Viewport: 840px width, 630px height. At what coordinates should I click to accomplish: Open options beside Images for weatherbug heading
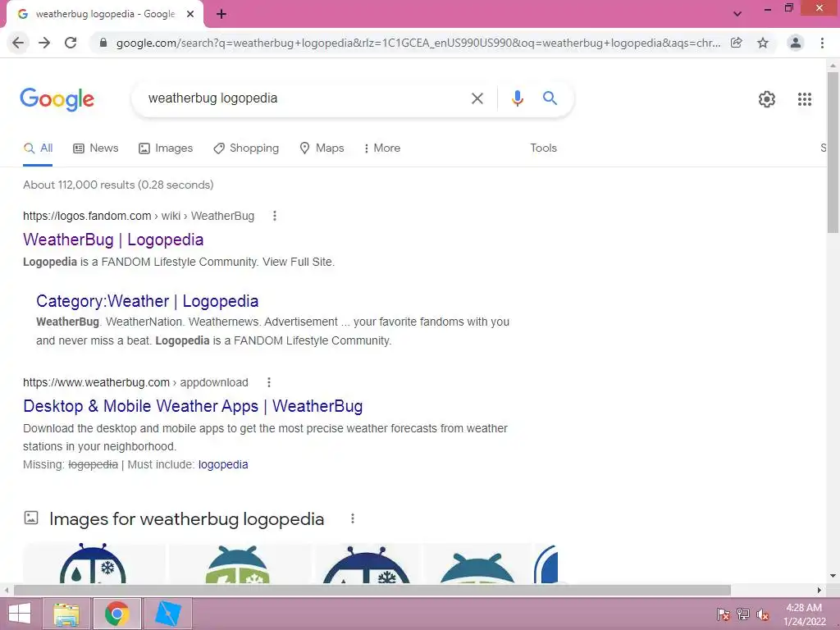pyautogui.click(x=353, y=518)
